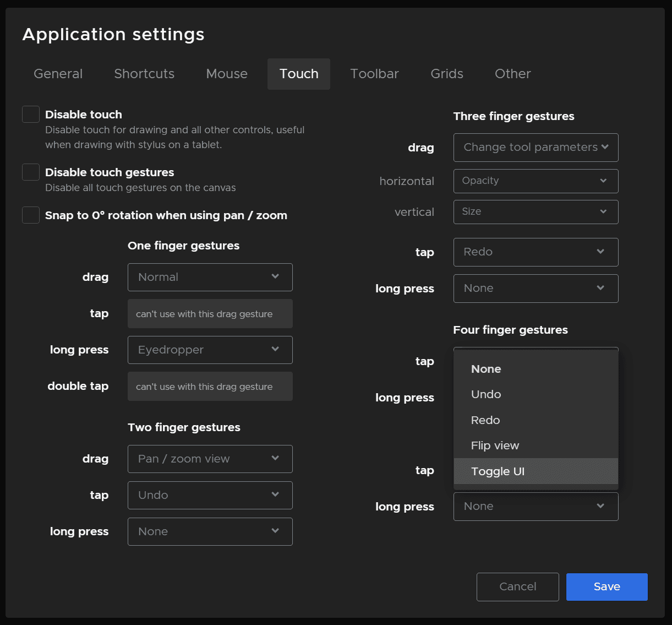
Task: Expand three finger drag Change tool parameters dropdown
Action: (536, 148)
